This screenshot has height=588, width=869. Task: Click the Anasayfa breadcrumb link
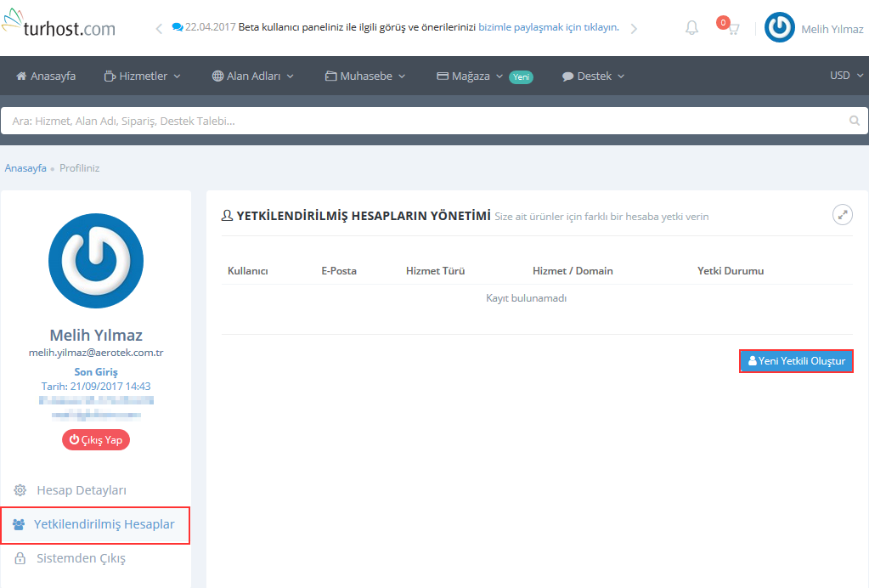(25, 168)
